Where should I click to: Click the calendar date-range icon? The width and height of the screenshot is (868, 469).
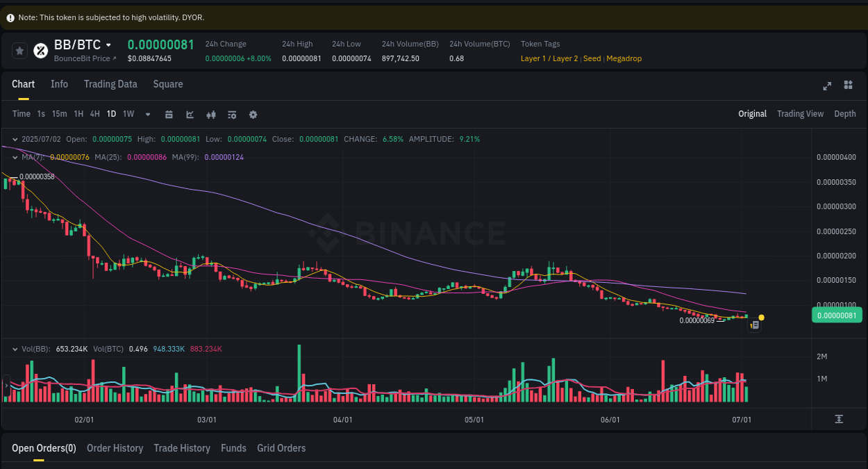(169, 114)
